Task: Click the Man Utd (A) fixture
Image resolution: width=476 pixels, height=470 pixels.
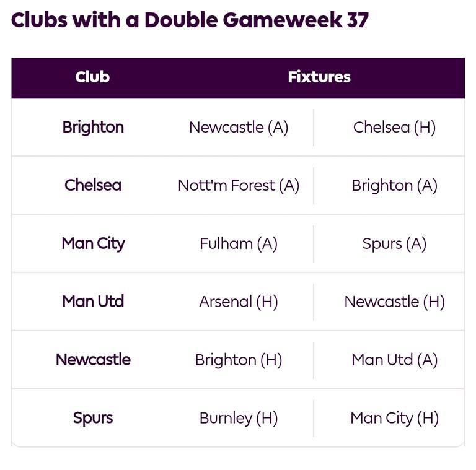Action: coord(394,360)
